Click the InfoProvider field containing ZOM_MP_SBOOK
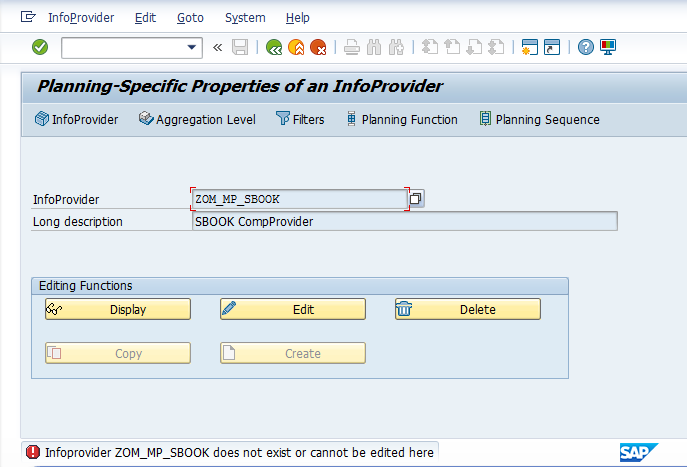Viewport: 687px width, 467px height. point(300,199)
